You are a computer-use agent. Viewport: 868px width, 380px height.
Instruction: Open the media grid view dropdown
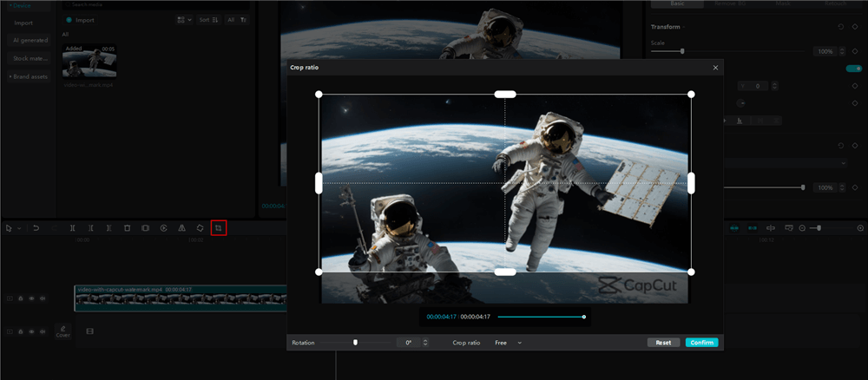click(x=184, y=20)
